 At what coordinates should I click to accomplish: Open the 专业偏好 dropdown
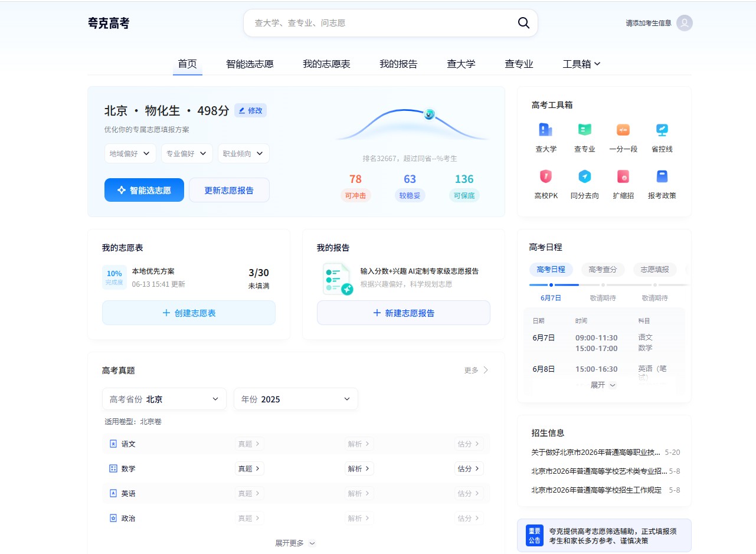[187, 153]
